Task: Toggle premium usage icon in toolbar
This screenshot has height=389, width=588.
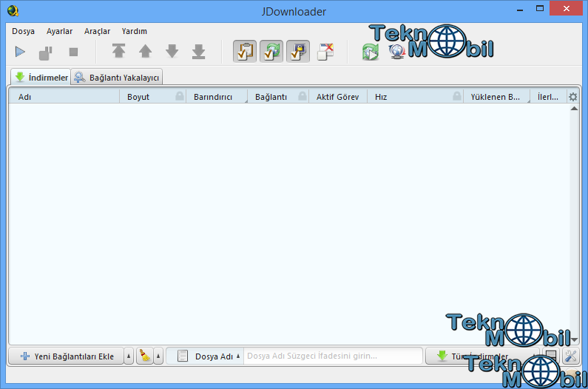Action: [x=298, y=51]
